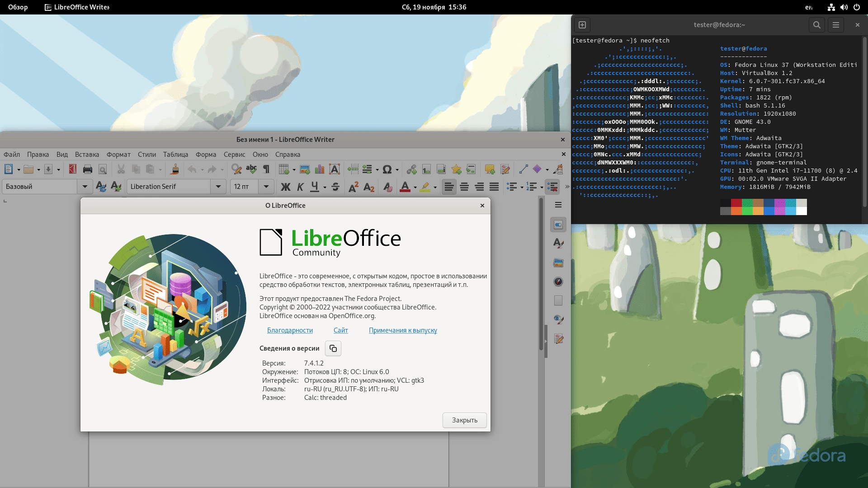Click the Subscript icon

point(369,187)
